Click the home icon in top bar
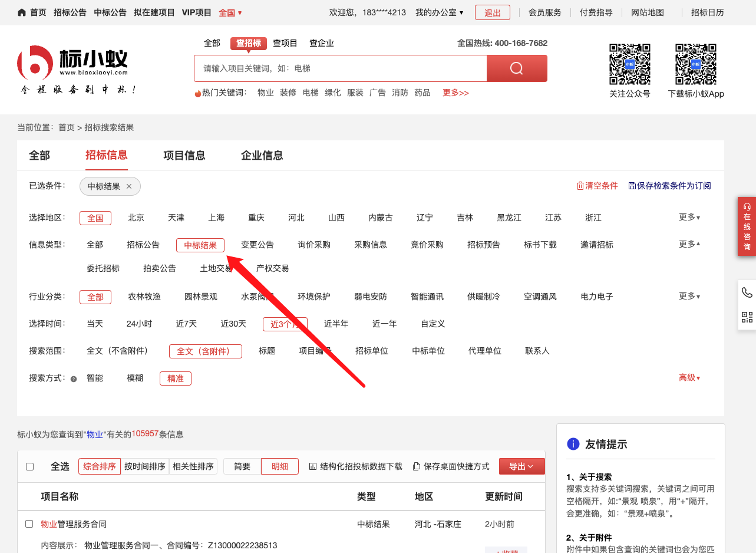The height and width of the screenshot is (553, 756). (x=22, y=12)
